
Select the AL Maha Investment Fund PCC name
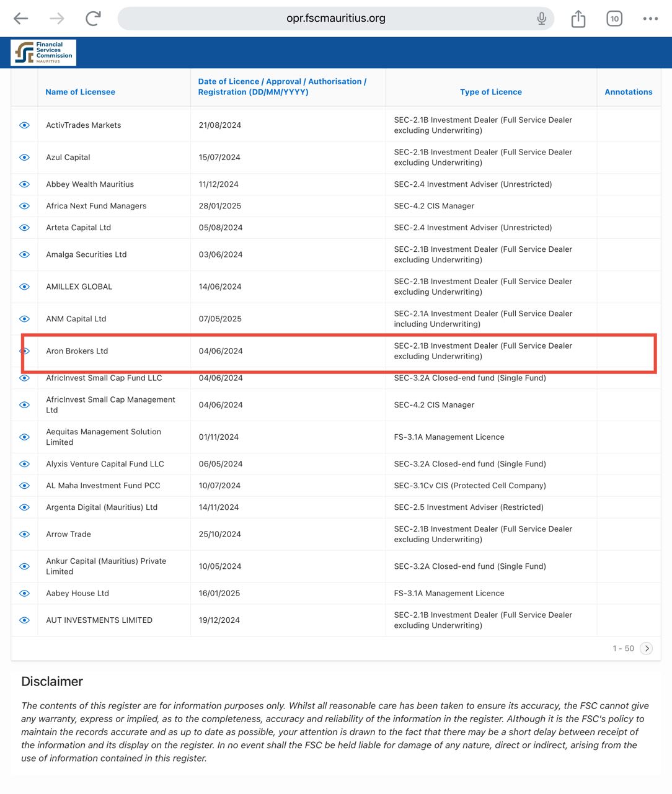coord(103,486)
